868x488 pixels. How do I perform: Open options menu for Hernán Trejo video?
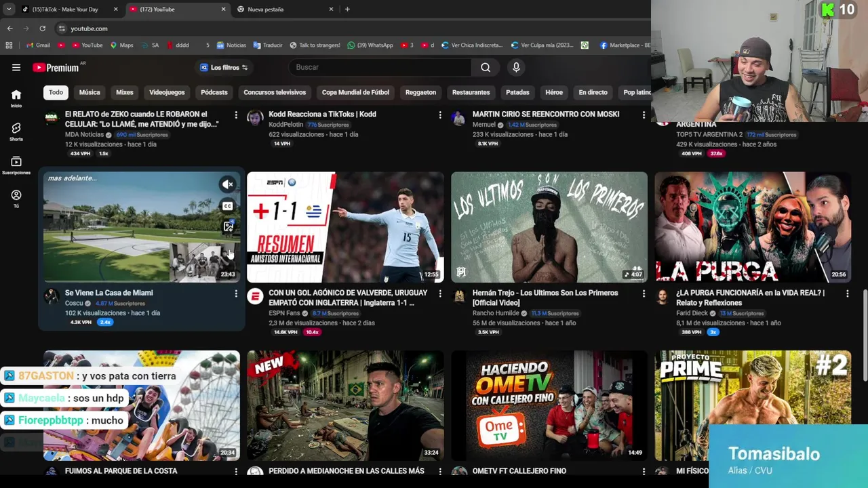click(x=644, y=293)
